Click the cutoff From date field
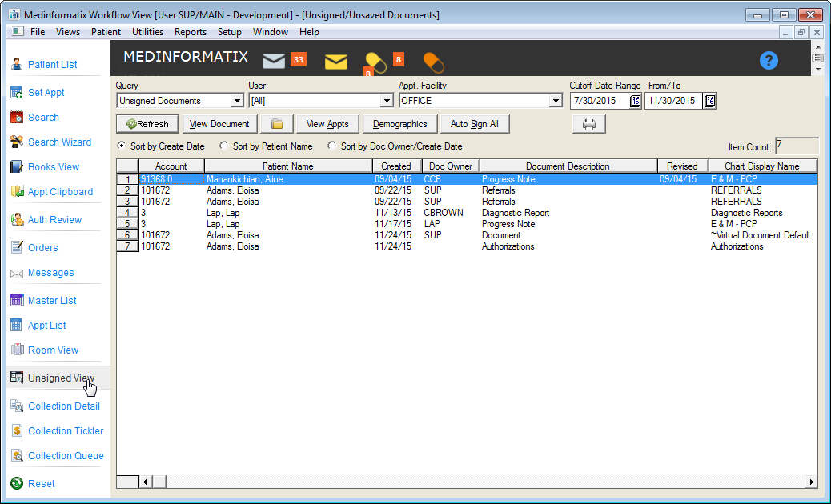The width and height of the screenshot is (831, 504). (x=600, y=101)
